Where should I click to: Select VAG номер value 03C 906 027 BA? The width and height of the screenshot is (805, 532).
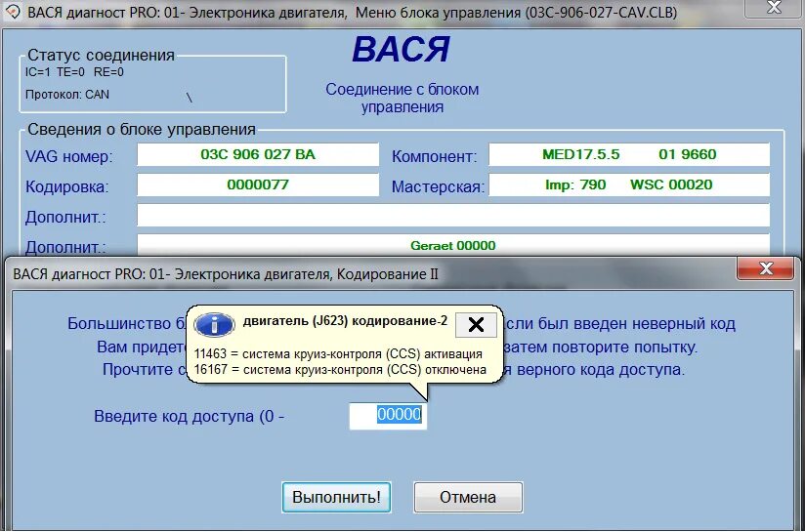point(258,154)
